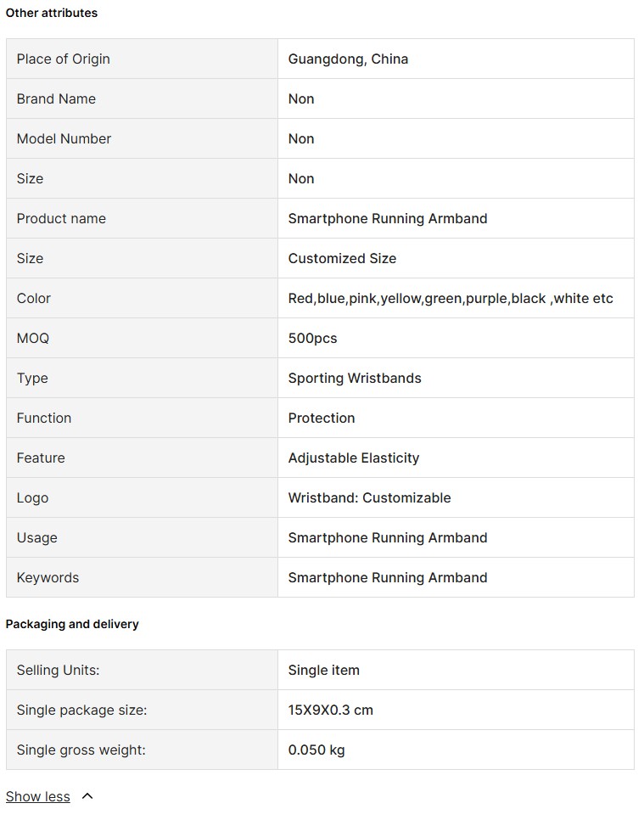The image size is (644, 820).
Task: Click the Other attributes heading
Action: tap(52, 13)
